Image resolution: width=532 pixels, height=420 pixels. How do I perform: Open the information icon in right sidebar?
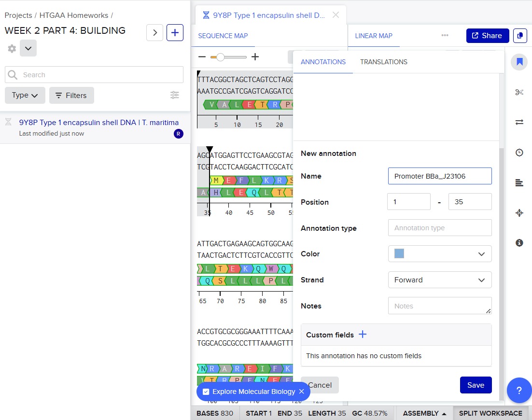[x=519, y=243]
